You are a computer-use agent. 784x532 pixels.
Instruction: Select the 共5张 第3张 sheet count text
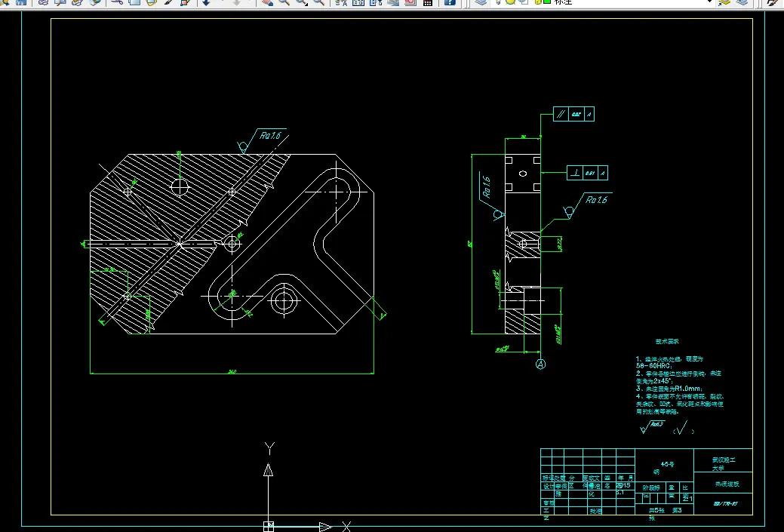coord(665,513)
